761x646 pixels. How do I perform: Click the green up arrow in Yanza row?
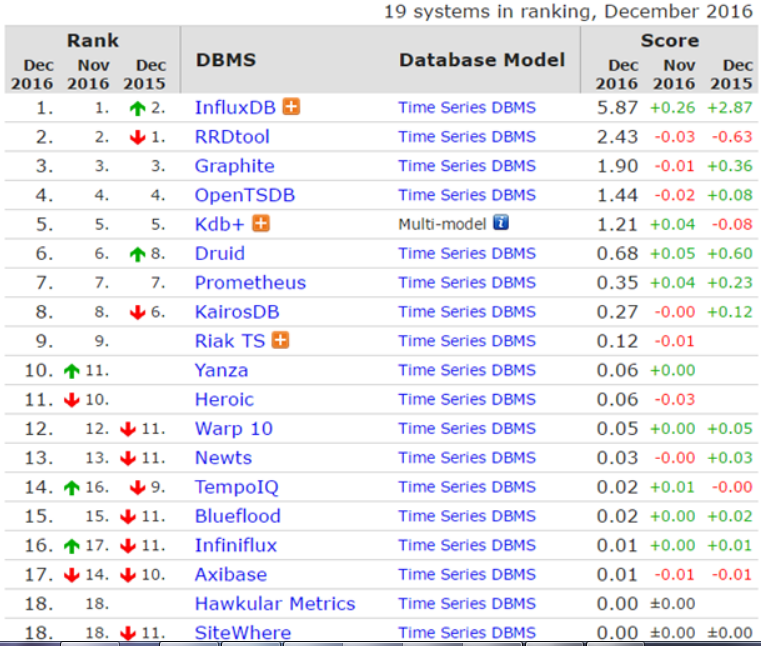pos(72,371)
